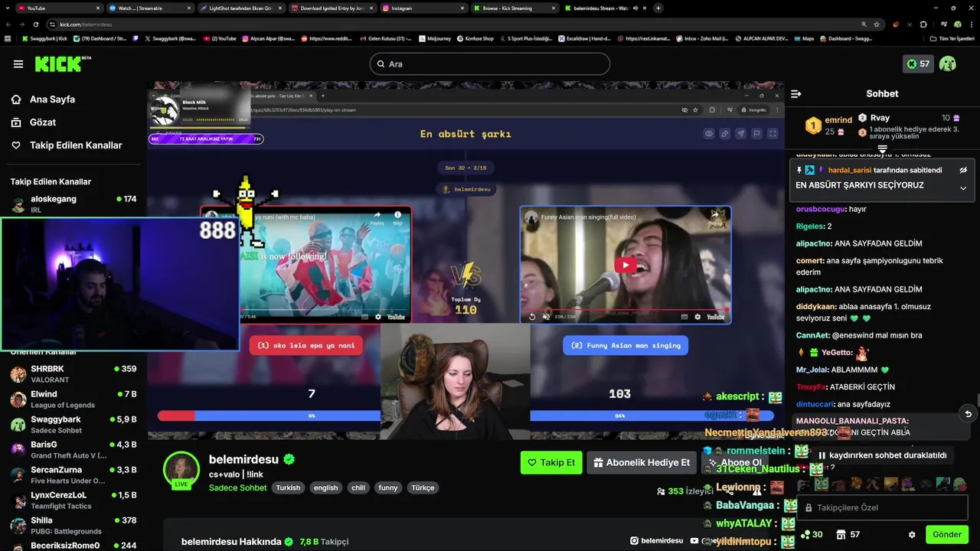Open Swaggybark recommended channel
The height and width of the screenshot is (551, 980).
click(73, 425)
